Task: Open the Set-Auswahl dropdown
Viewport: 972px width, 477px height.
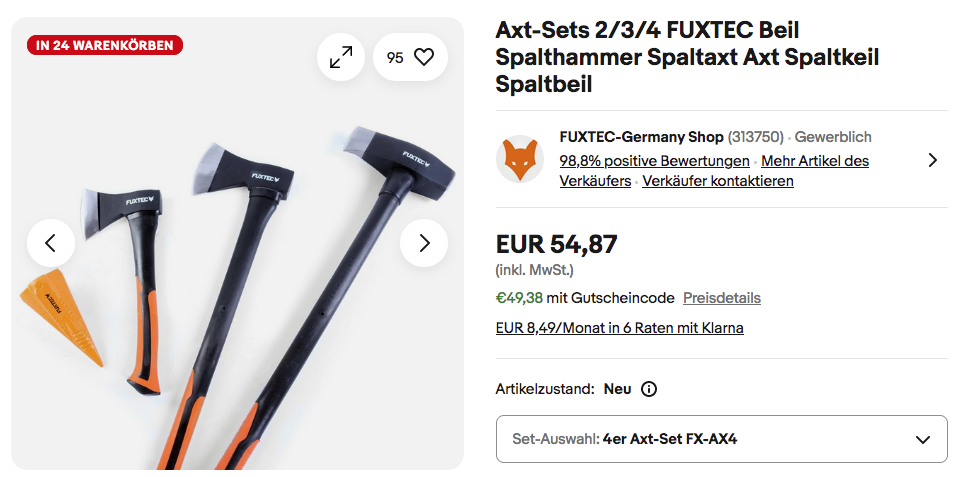Action: tap(721, 439)
